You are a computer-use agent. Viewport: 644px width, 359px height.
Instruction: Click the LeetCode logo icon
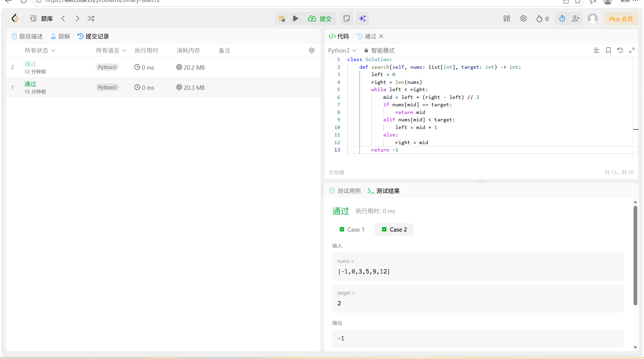coord(15,18)
